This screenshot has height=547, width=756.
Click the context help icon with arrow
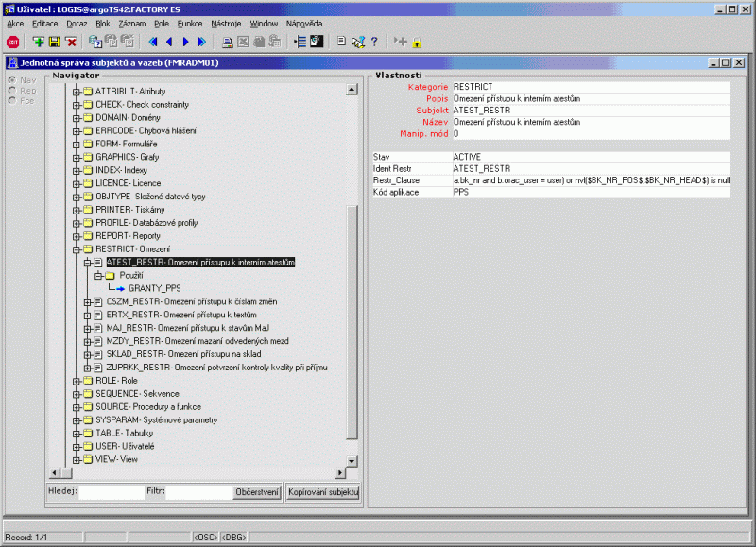click(x=358, y=43)
